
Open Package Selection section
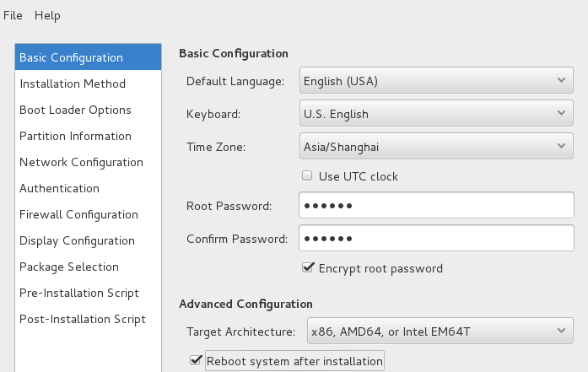(88, 267)
